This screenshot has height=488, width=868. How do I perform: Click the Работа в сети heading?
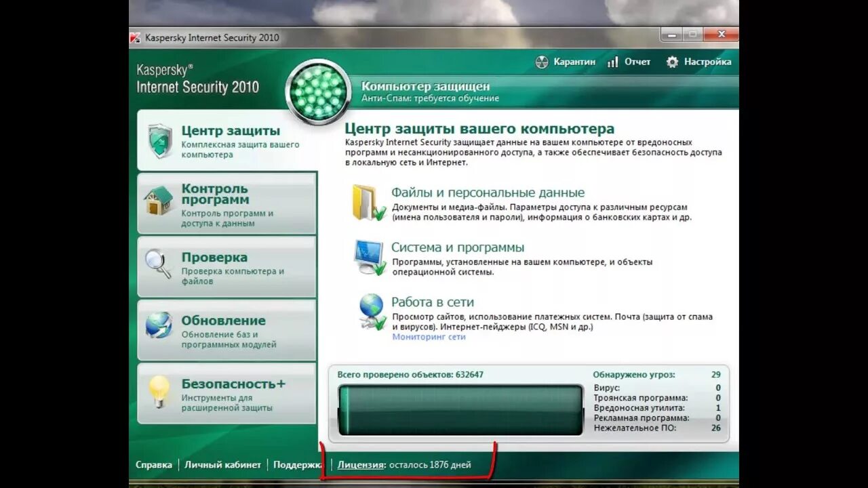433,302
